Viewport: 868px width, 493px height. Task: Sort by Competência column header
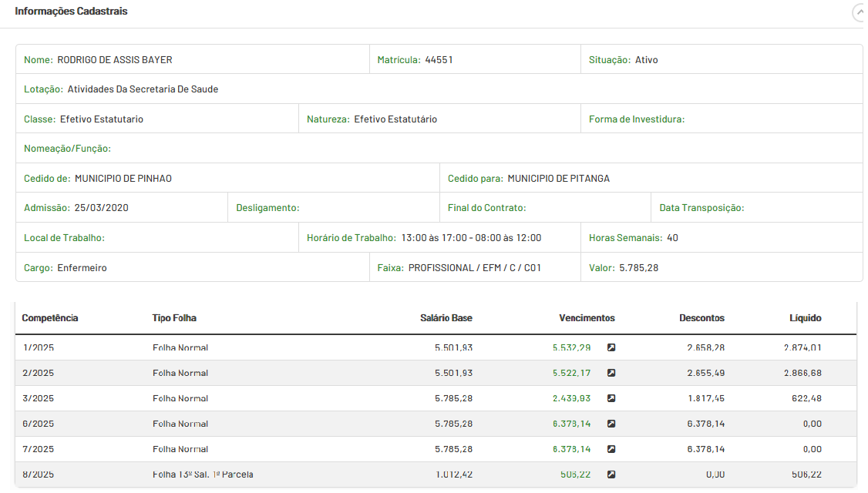pos(50,318)
